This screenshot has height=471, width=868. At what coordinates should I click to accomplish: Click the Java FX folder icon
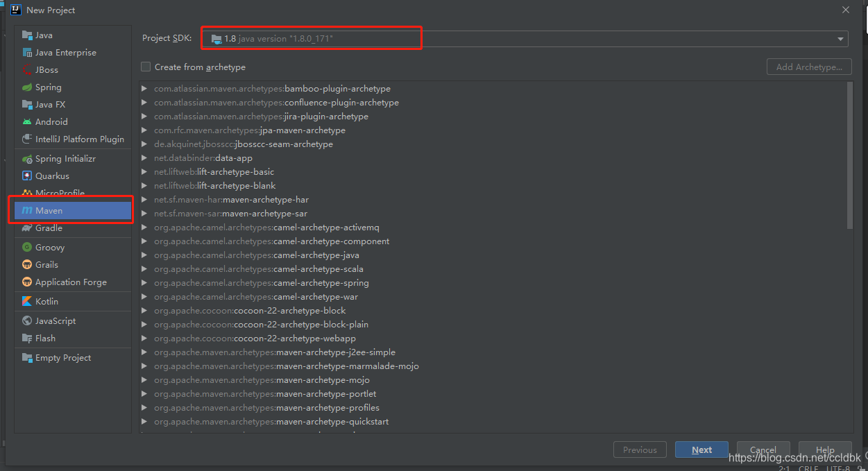(27, 105)
